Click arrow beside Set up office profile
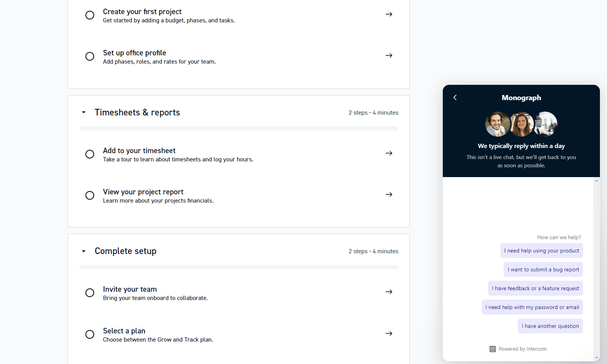Image resolution: width=607 pixels, height=364 pixels. (x=389, y=55)
